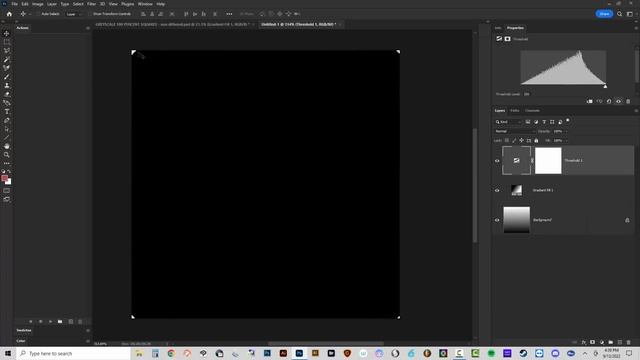Click the taskbar search box
This screenshot has height=360, width=640.
[x=73, y=353]
